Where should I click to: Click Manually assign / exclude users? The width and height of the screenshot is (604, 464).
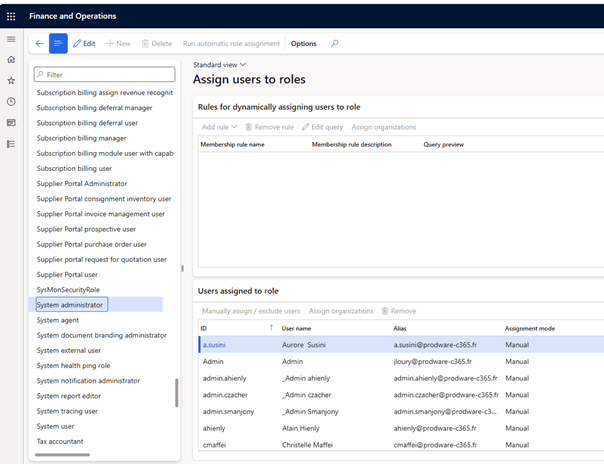(x=251, y=311)
